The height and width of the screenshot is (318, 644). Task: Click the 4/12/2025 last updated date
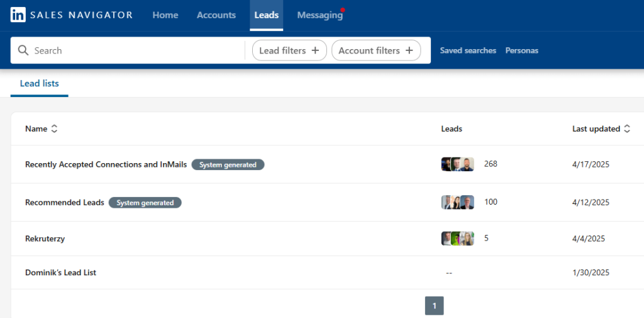point(591,202)
